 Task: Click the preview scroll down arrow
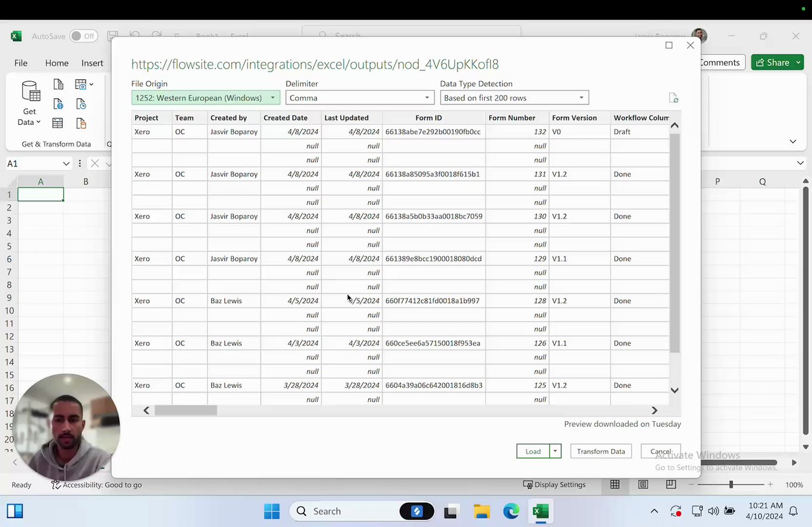674,390
